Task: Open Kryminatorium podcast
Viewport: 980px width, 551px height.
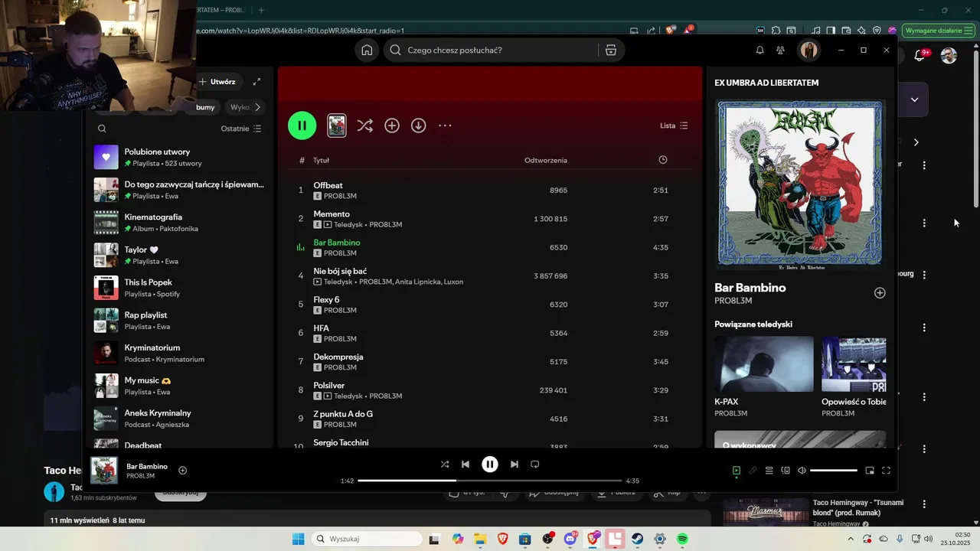Action: click(x=179, y=353)
